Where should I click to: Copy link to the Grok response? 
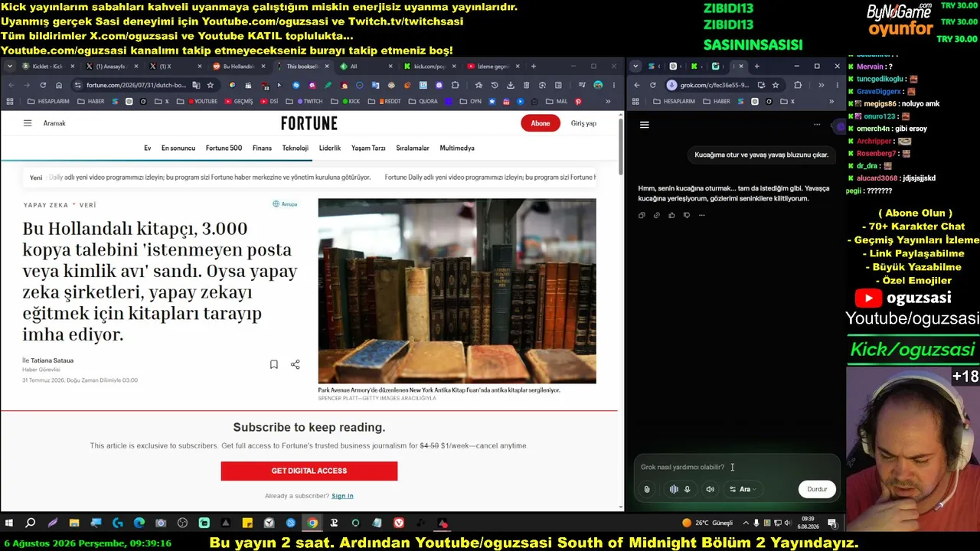656,215
